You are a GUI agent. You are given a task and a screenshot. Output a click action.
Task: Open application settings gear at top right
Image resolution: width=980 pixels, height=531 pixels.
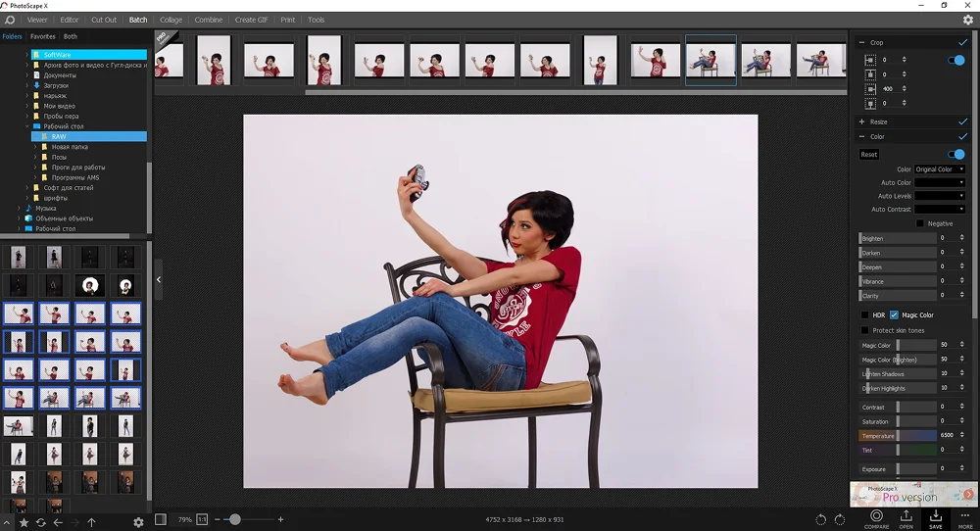(x=968, y=20)
